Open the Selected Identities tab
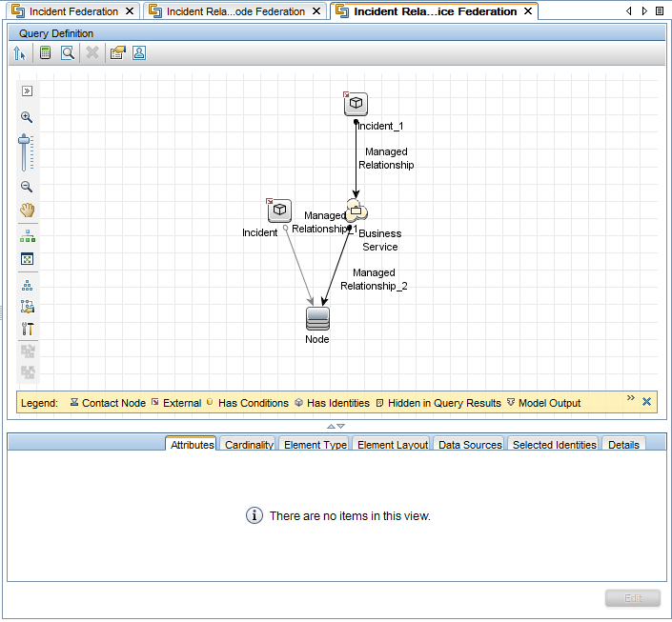 (x=554, y=445)
